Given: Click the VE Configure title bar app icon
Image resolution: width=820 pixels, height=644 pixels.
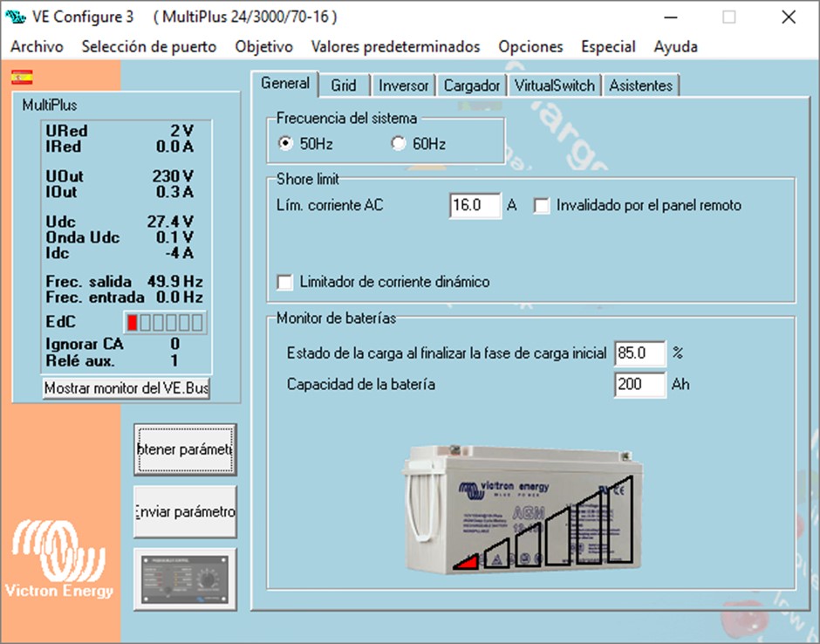Looking at the screenshot, I should point(15,17).
